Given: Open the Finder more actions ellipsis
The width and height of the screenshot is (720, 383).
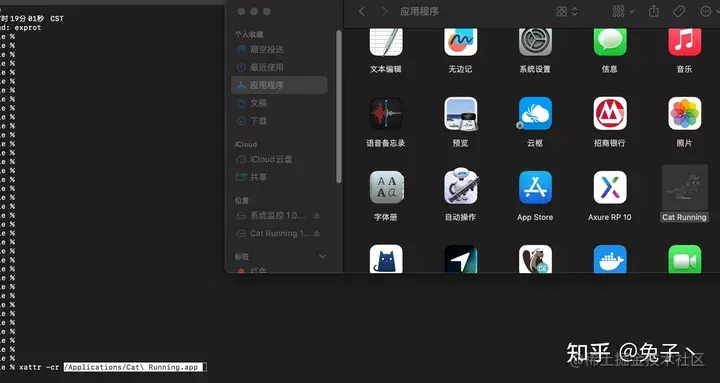Looking at the screenshot, I should [705, 11].
